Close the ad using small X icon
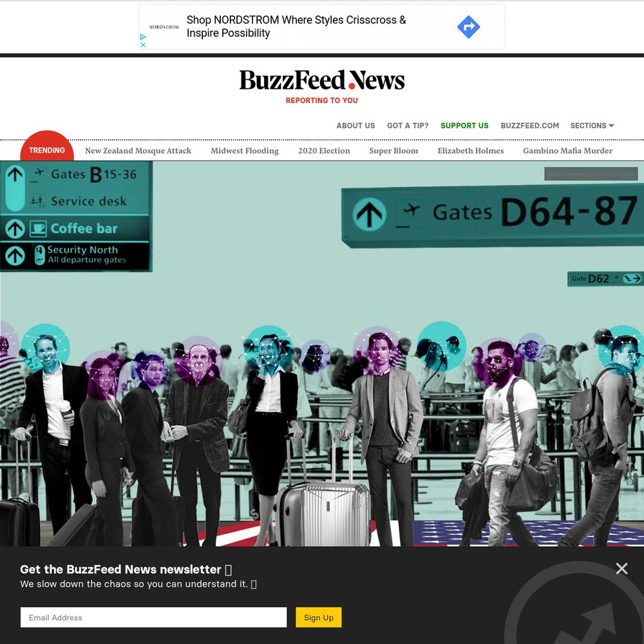This screenshot has width=644, height=644. pos(143,45)
